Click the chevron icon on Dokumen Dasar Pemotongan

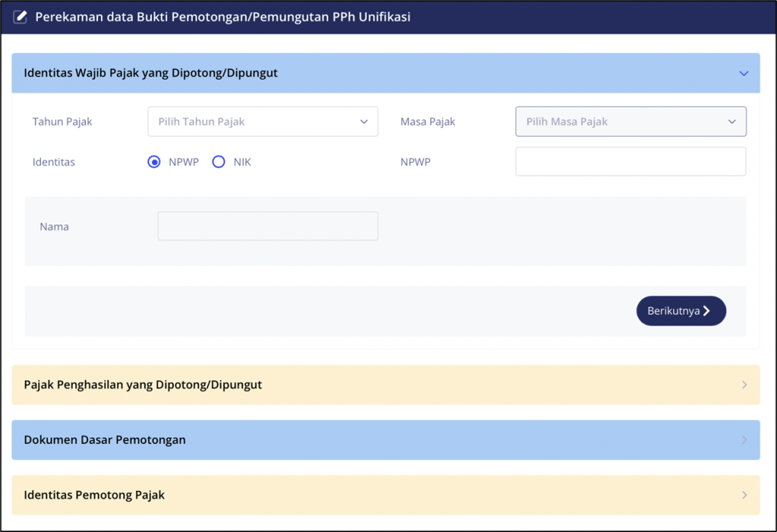tap(744, 439)
